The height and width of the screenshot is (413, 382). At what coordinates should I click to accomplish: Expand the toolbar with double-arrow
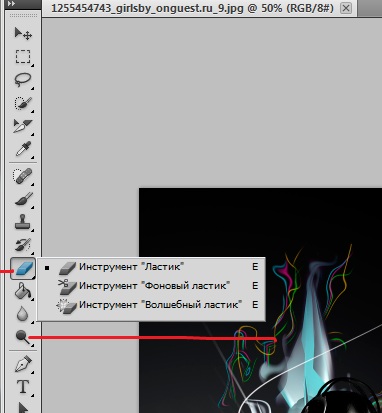[x=11, y=4]
